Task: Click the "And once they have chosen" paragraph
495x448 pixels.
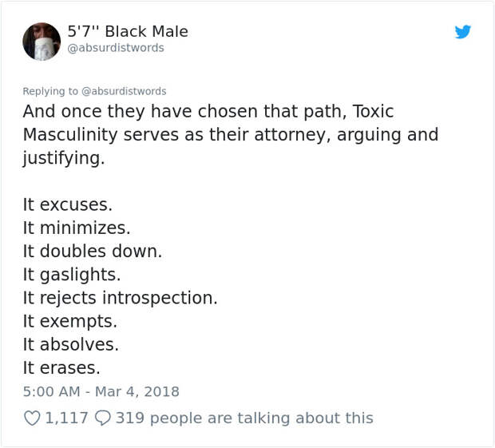Action: click(231, 135)
